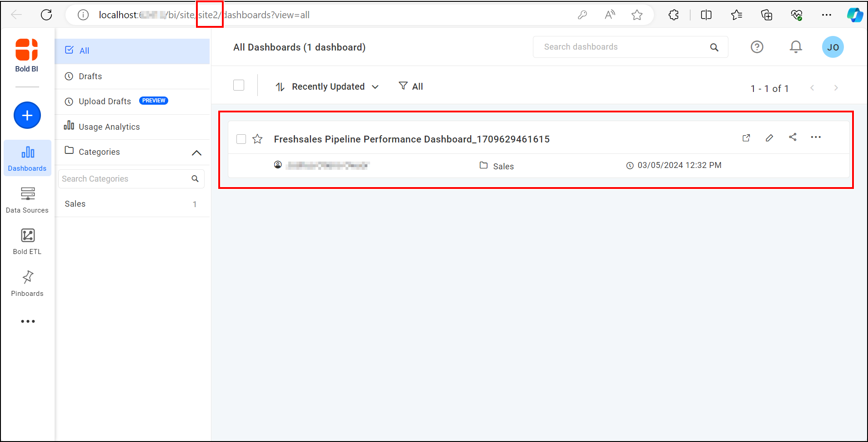Screen dimensions: 868x442
Task: Select Drafts in the left panel
Action: tap(90, 76)
